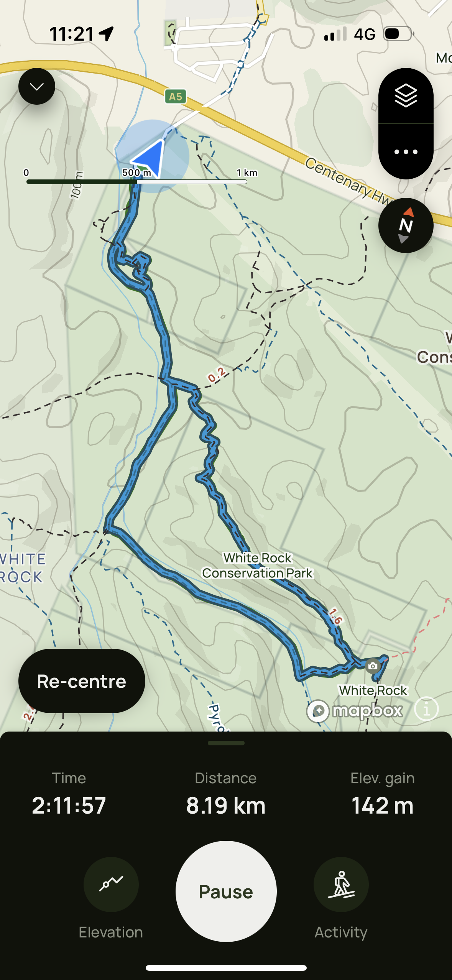This screenshot has width=452, height=980.
Task: Select the A5 highway shield
Action: pyautogui.click(x=176, y=97)
